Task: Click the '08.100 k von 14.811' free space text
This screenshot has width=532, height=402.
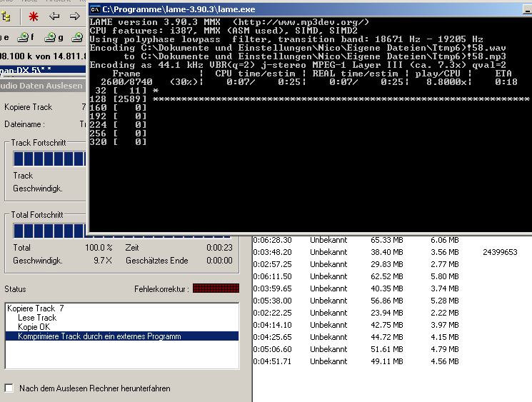Action: pos(43,56)
